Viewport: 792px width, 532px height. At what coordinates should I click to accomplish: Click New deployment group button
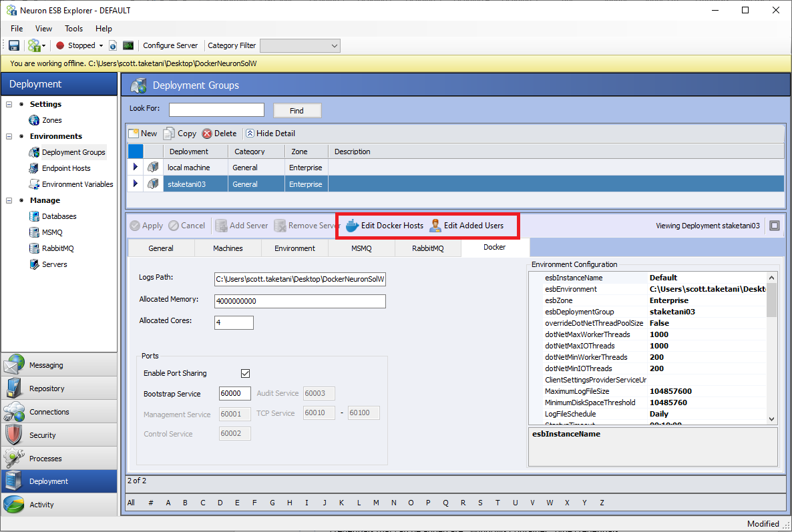click(143, 134)
